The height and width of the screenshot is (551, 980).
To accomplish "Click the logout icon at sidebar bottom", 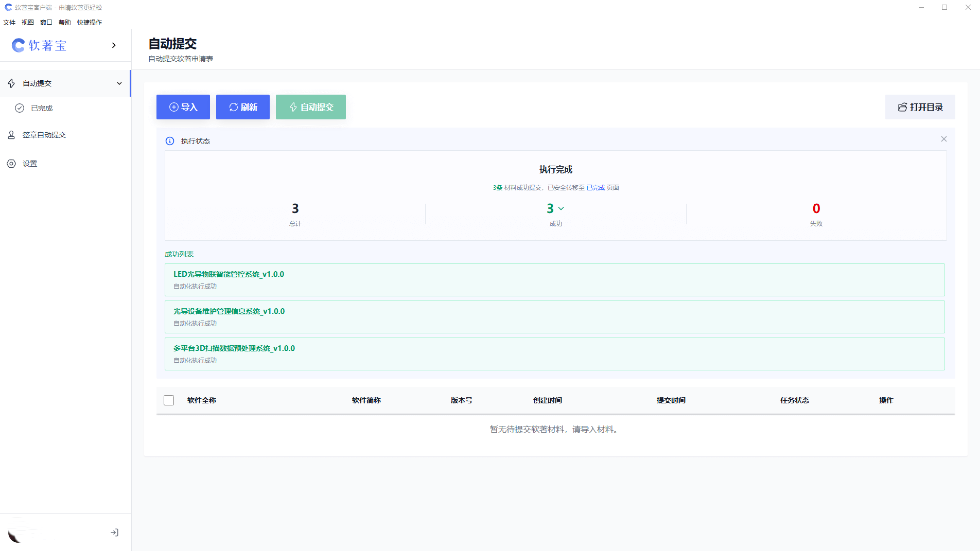I will pyautogui.click(x=114, y=532).
